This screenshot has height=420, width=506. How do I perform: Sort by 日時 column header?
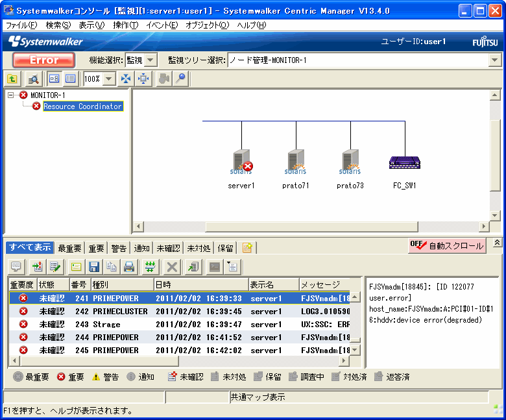coord(201,284)
